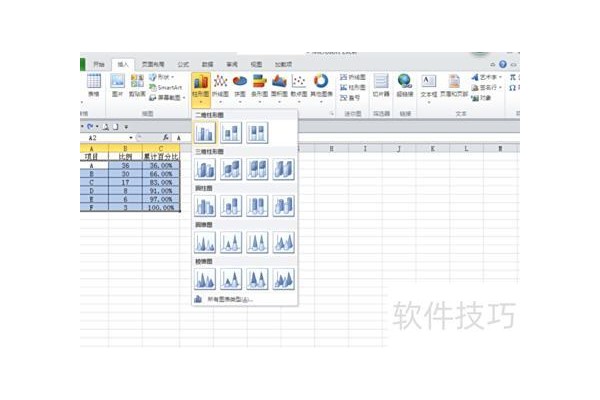Pick the 100% stacked cylinder chart

pyautogui.click(x=257, y=206)
